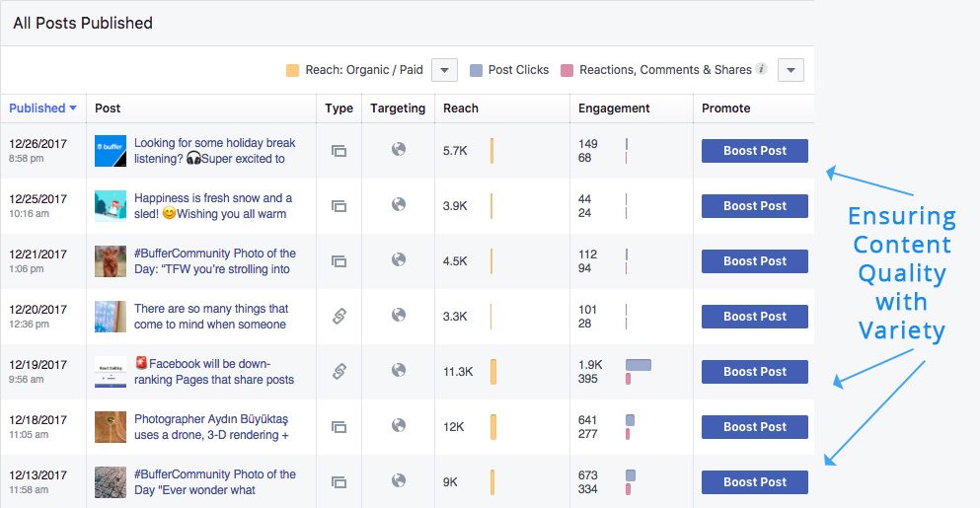Click the orange Reach: Organic / Paid legend swatch
The image size is (980, 508).
(x=292, y=70)
